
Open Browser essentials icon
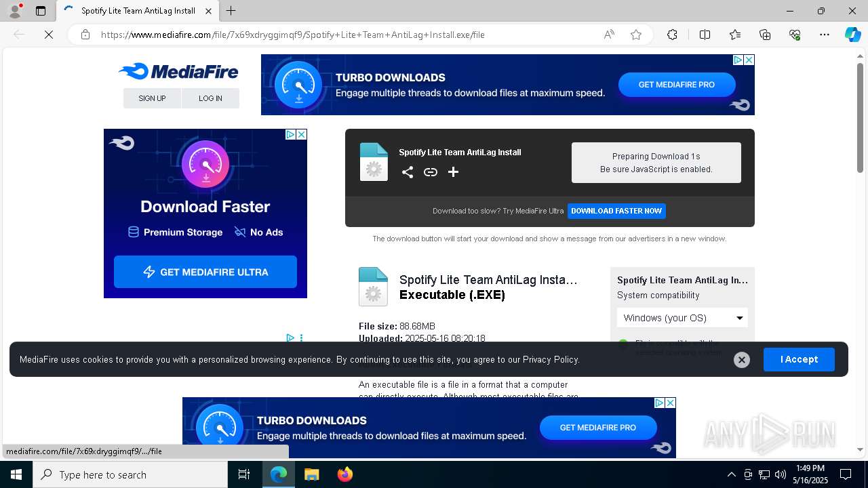click(x=795, y=35)
